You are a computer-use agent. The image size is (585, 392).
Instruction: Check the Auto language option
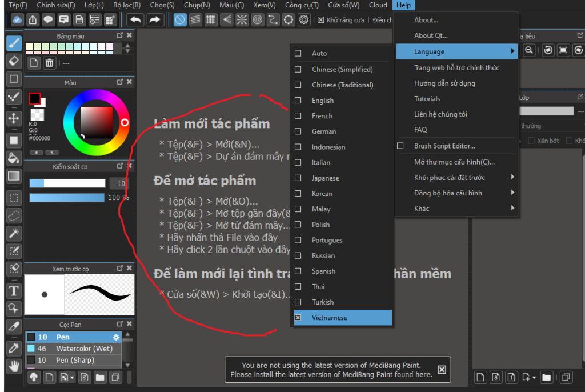pos(298,53)
